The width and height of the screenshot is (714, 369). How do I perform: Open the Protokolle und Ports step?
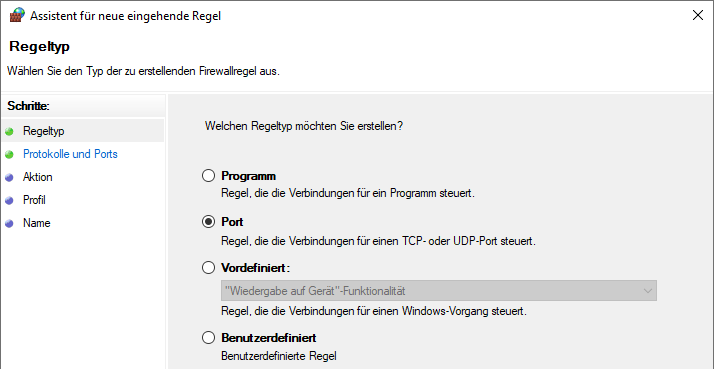70,154
